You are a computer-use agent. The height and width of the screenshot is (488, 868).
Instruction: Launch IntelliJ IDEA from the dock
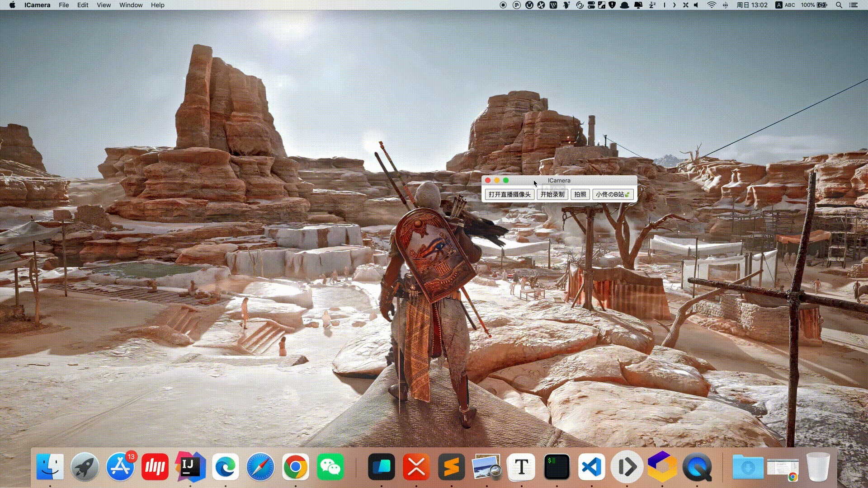(x=190, y=467)
